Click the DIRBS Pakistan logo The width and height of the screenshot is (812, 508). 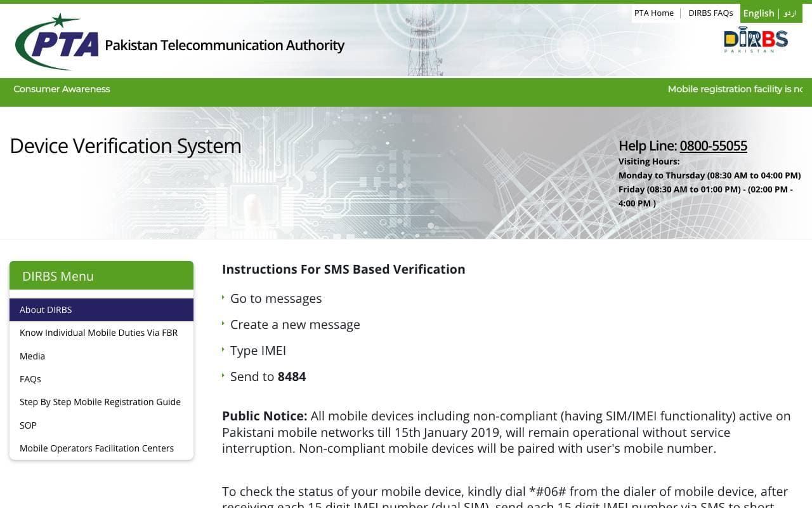tap(756, 40)
